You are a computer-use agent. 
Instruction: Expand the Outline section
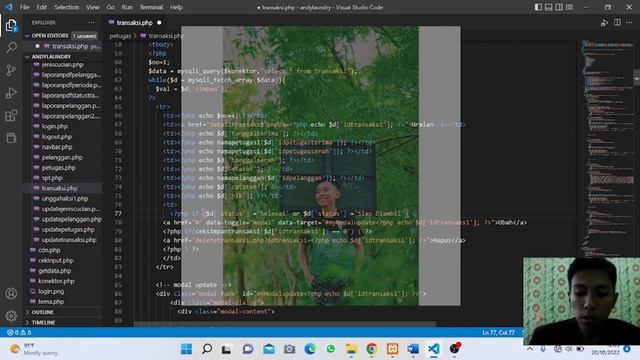[x=43, y=312]
